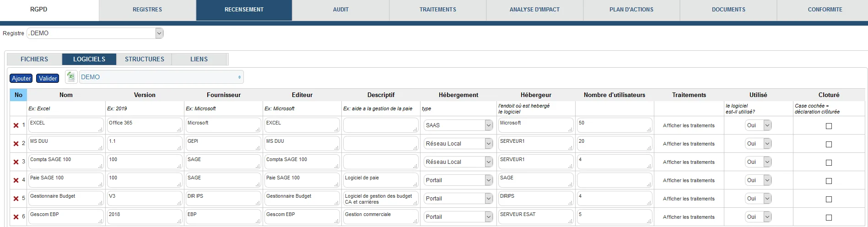Show traitements for EXCEL row
The image size is (868, 227).
click(x=689, y=125)
